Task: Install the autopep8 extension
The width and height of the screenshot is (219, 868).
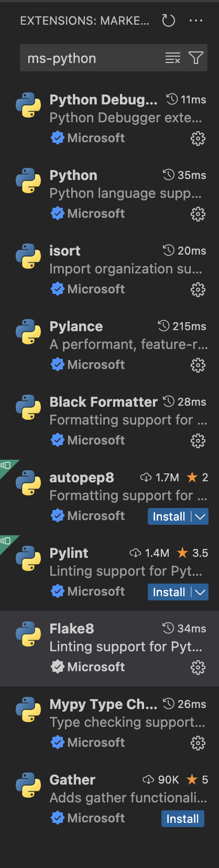Action: [169, 516]
